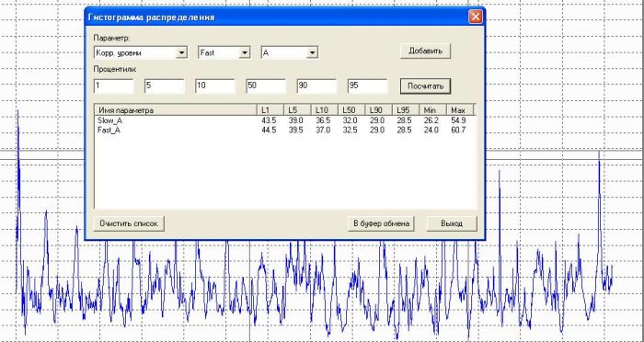Click the L50 column header
Screen dimensions: 644x342
coord(351,110)
